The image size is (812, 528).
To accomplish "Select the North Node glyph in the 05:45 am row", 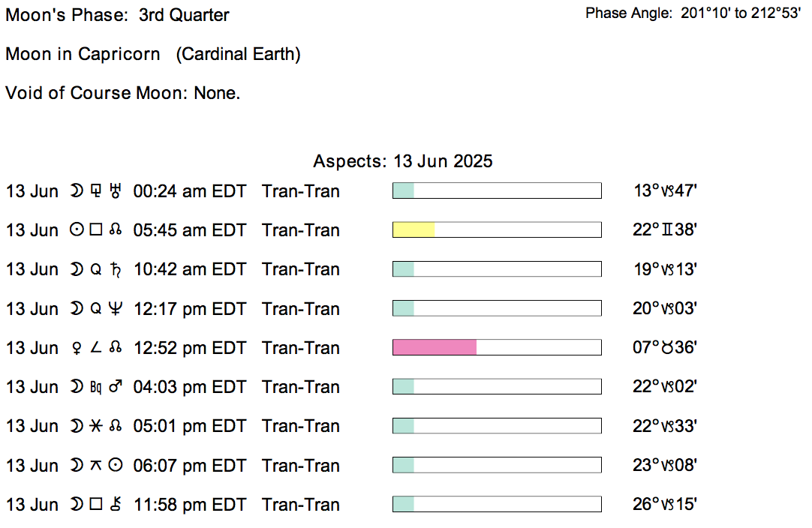I will [115, 230].
